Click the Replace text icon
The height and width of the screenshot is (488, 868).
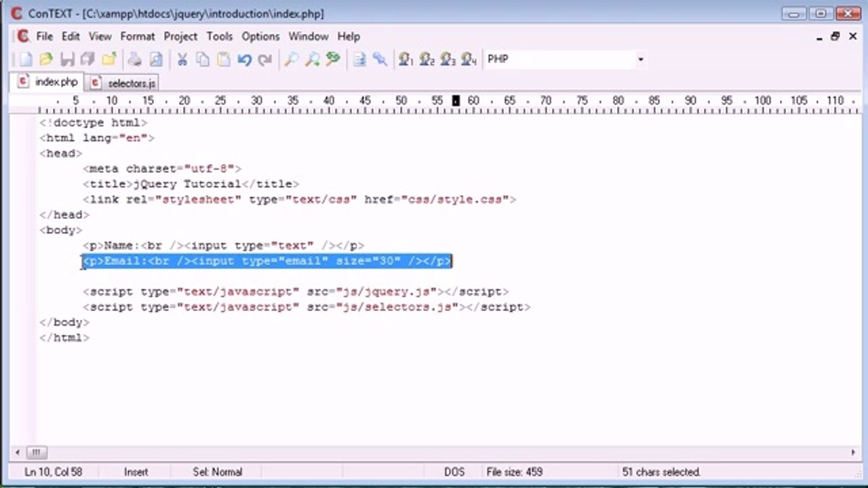(333, 60)
